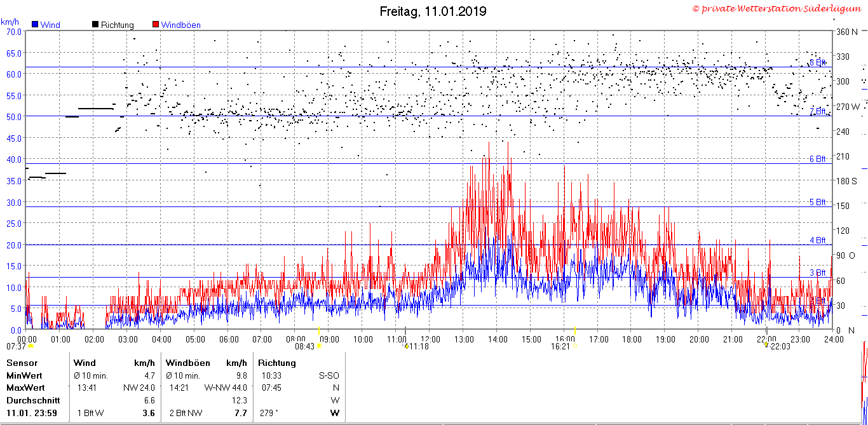The width and height of the screenshot is (868, 425).
Task: Click the Wind legend label
Action: click(x=50, y=25)
